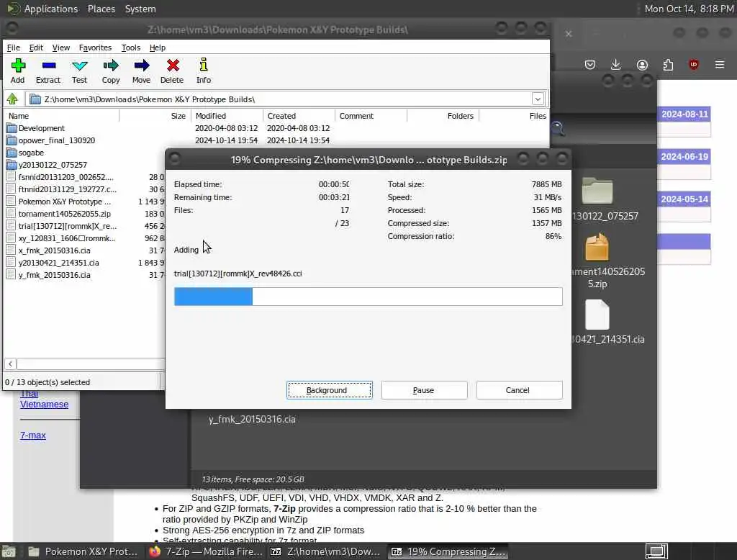Select tornament1405262055.zip file
The image size is (737, 560).
pos(64,214)
